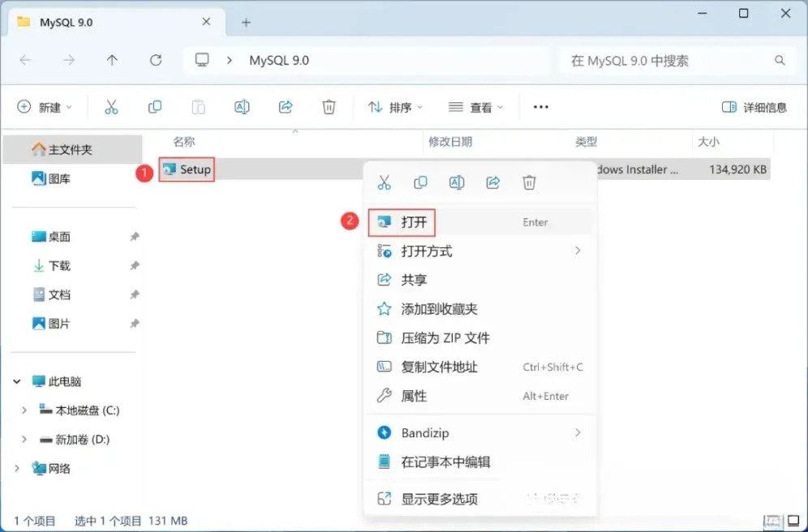Unpin 文档 from quick access

coord(135,294)
